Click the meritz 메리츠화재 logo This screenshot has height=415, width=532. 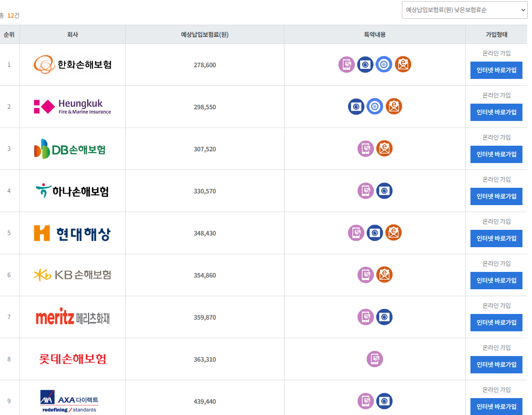pyautogui.click(x=72, y=317)
